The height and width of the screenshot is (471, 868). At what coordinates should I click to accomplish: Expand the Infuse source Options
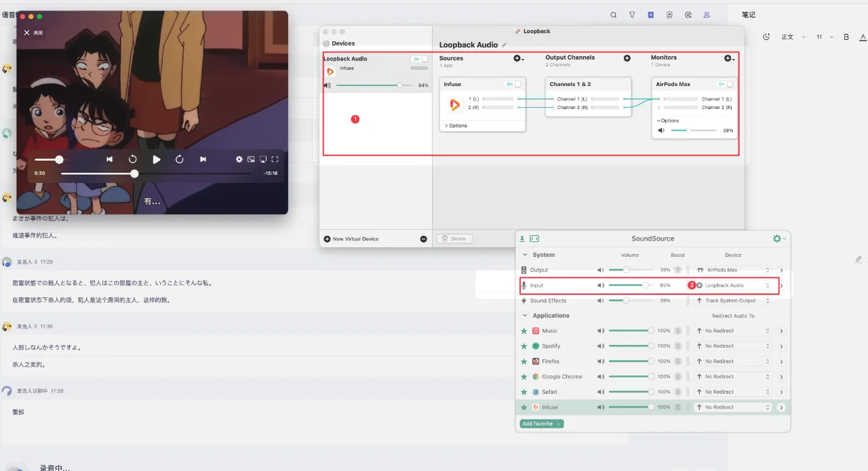pos(456,125)
